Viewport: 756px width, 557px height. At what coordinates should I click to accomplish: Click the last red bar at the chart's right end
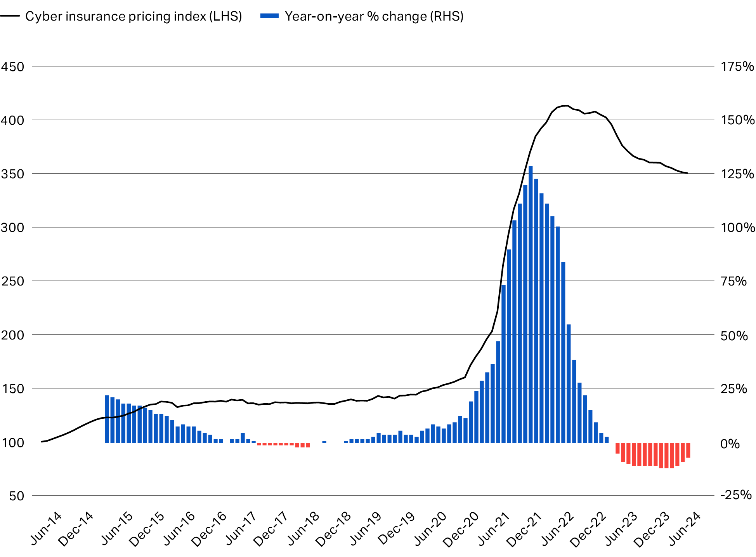[688, 450]
